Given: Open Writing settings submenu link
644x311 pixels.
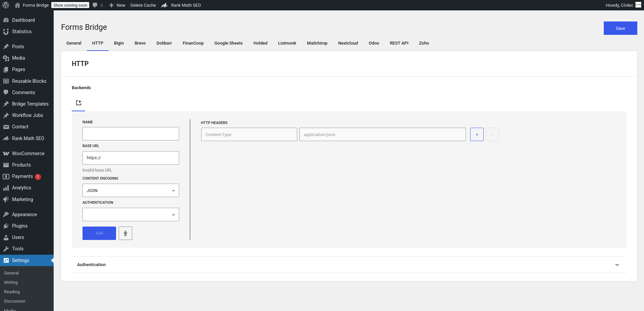Looking at the screenshot, I should [x=11, y=283].
